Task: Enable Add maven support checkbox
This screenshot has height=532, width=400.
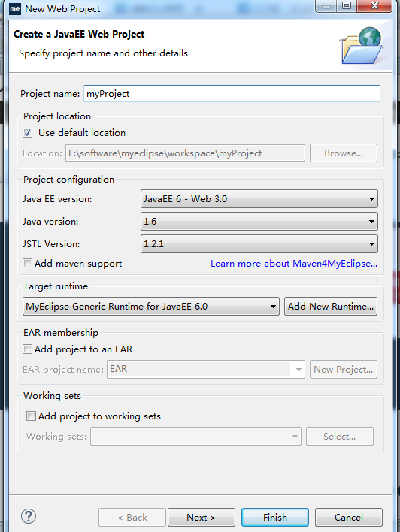Action: point(28,263)
